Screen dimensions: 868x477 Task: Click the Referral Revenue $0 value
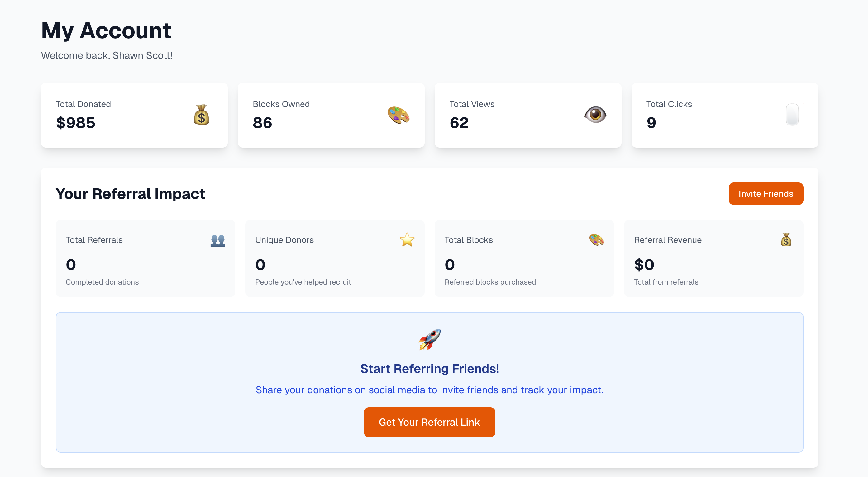[x=644, y=265]
